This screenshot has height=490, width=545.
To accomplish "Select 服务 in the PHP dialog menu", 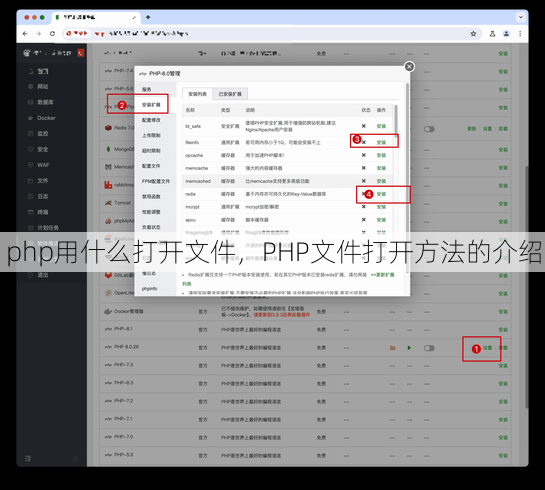I will coord(147,89).
